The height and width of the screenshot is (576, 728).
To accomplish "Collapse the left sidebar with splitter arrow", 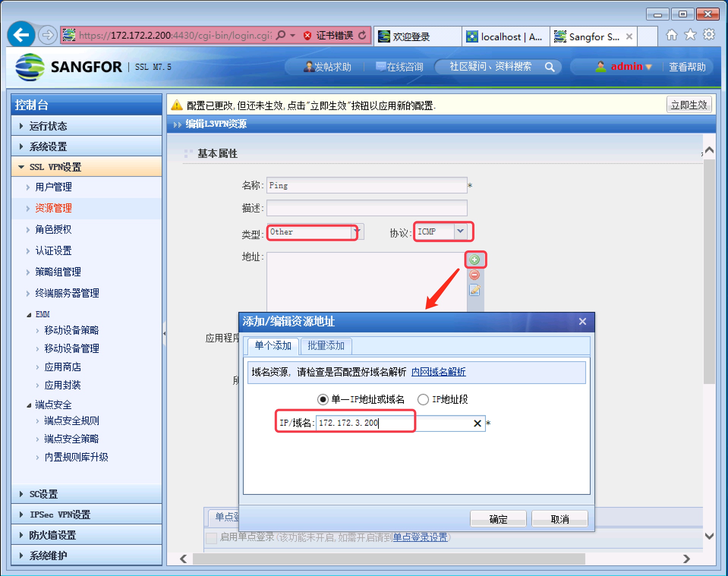I will point(164,334).
